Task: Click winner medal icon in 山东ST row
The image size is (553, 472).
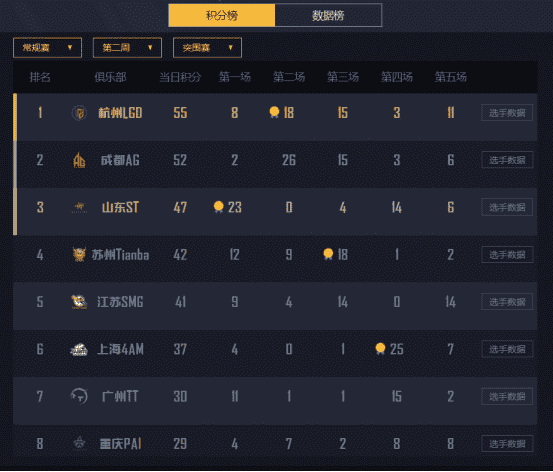Action: tap(219, 207)
